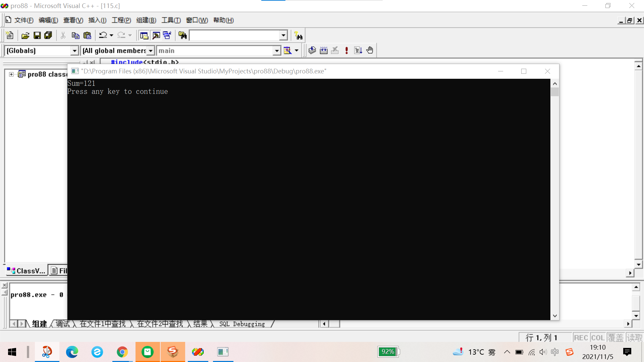
Task: Click the red Execute Program exclamation icon
Action: point(346,50)
